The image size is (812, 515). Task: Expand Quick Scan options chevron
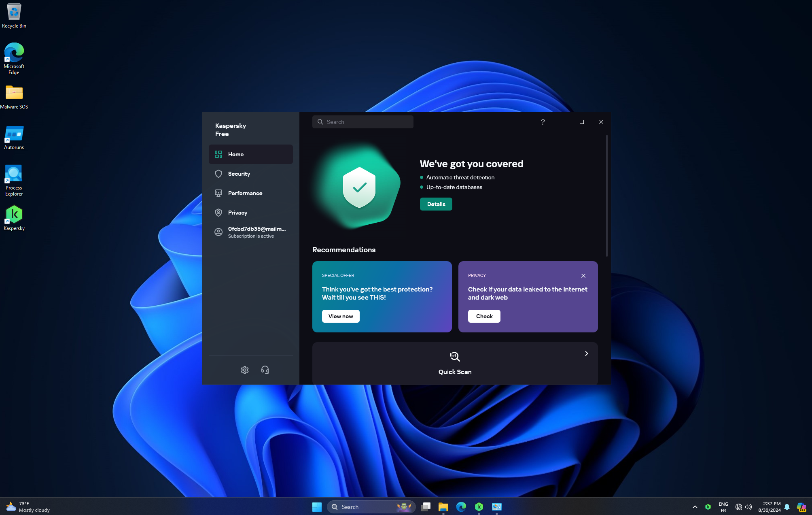586,353
